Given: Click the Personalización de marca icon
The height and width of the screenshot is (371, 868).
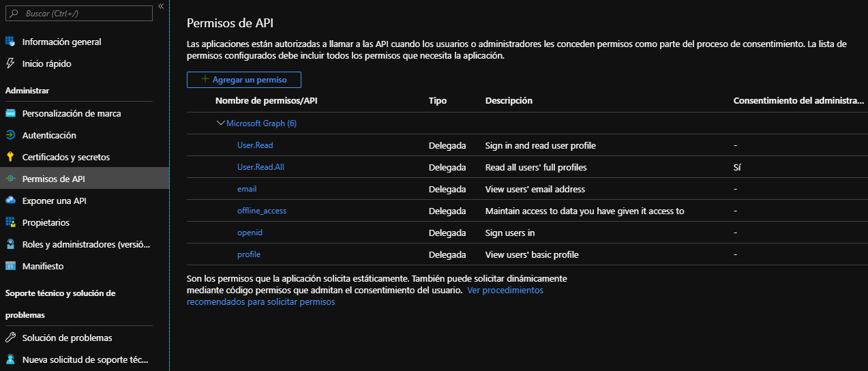Looking at the screenshot, I should click(x=10, y=113).
